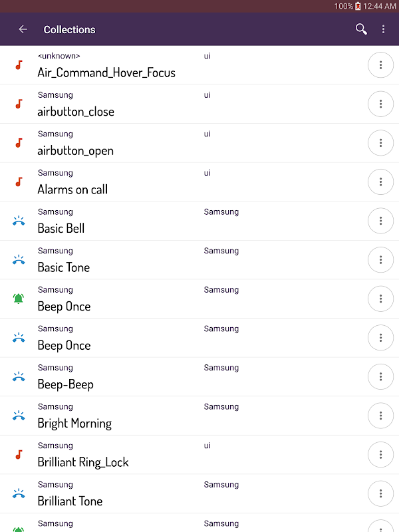The image size is (399, 532).
Task: Click the music note icon for airbutton_open
Action: click(19, 143)
